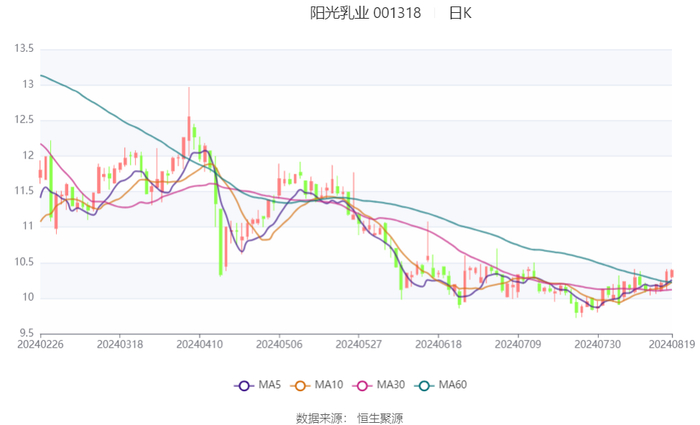Click the 20240618 date axis label
Screen dimensions: 700x425
(438, 345)
